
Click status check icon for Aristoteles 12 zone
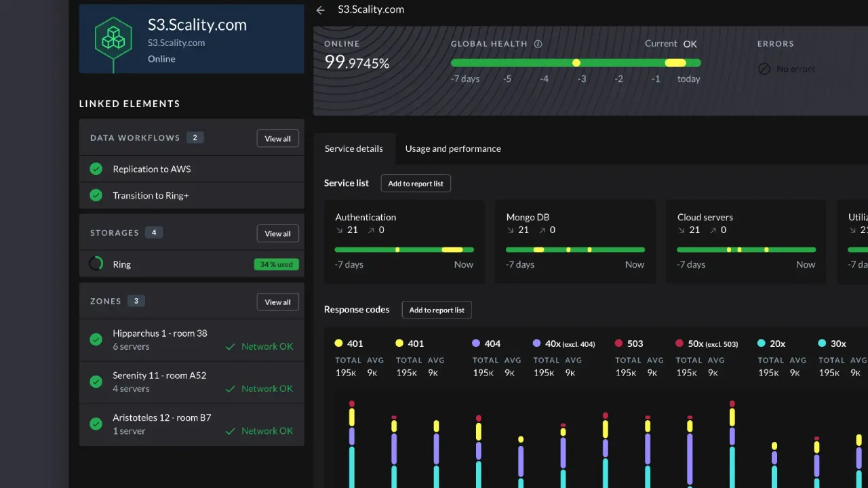tap(96, 424)
